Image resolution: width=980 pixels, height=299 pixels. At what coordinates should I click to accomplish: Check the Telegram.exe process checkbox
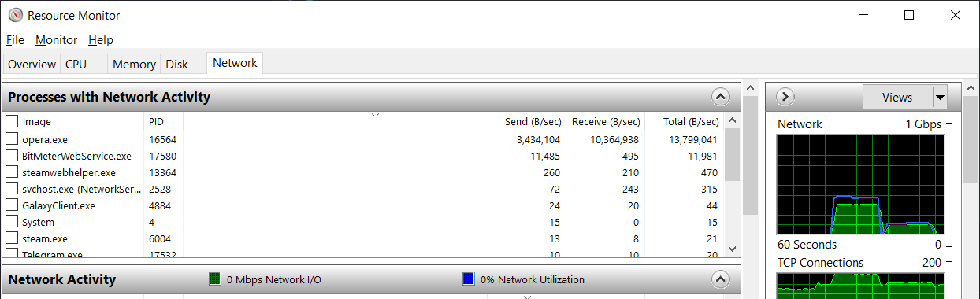tap(12, 253)
